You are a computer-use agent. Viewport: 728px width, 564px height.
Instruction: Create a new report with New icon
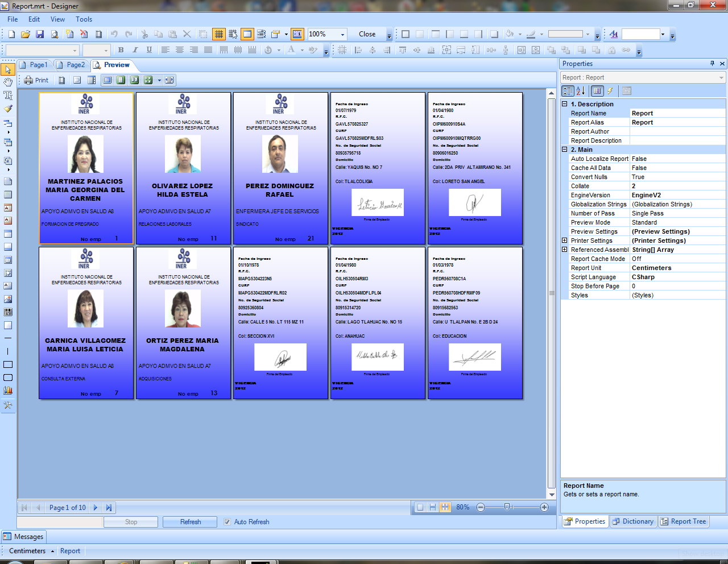click(x=11, y=34)
